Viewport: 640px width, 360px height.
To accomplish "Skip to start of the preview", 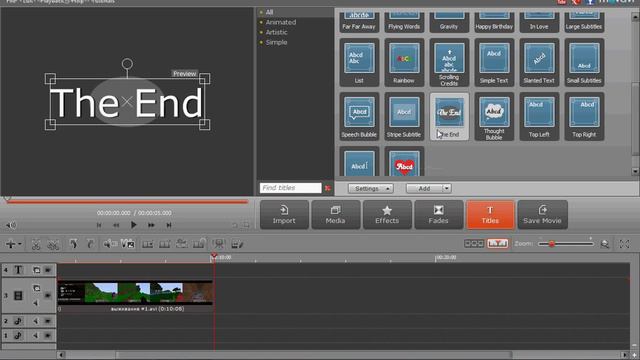I will [99, 225].
